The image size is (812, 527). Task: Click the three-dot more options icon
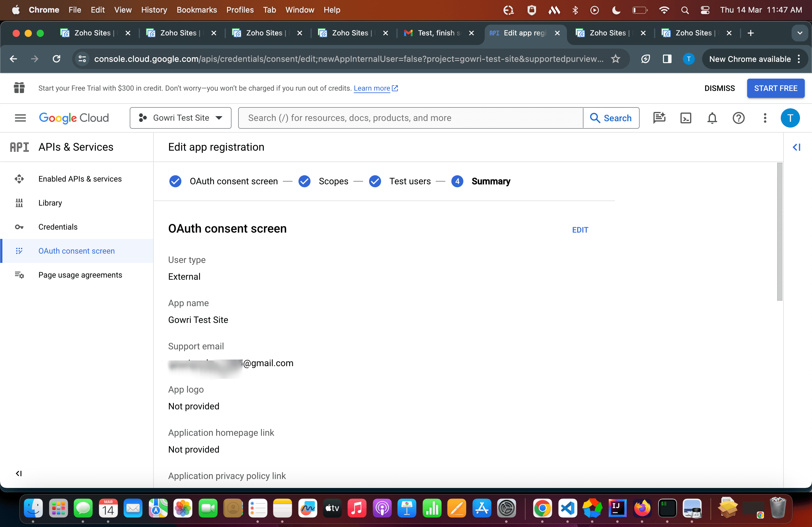[765, 118]
